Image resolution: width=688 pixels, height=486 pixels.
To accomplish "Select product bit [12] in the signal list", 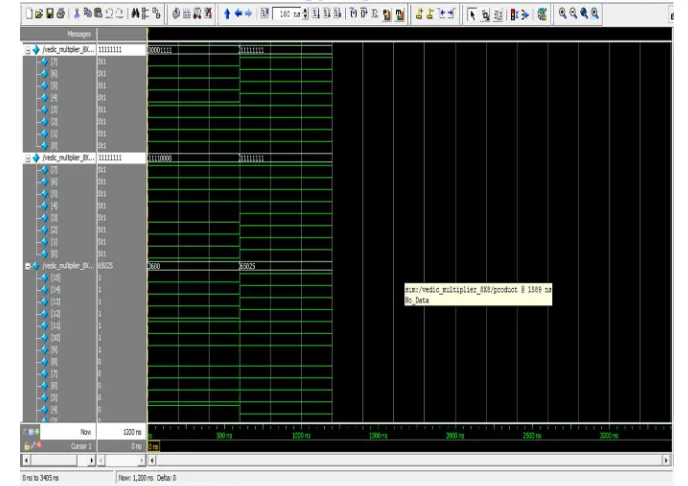I will (56, 314).
